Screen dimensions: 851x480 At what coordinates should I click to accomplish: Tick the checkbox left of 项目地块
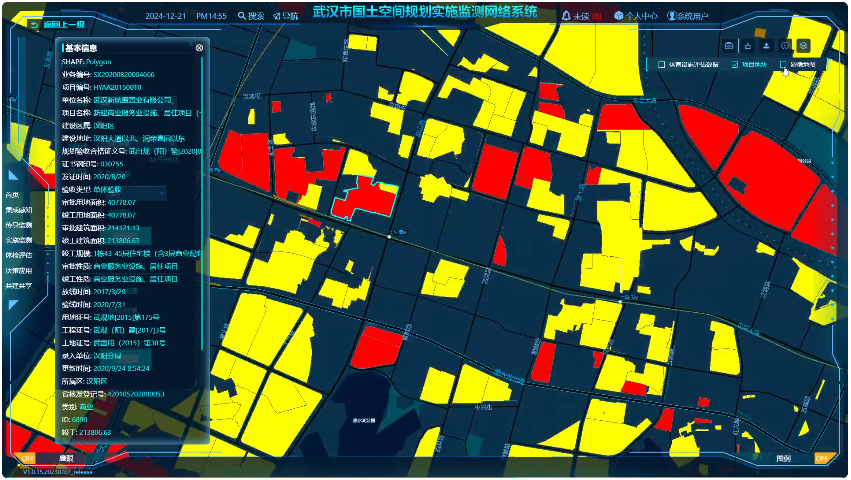(662, 65)
